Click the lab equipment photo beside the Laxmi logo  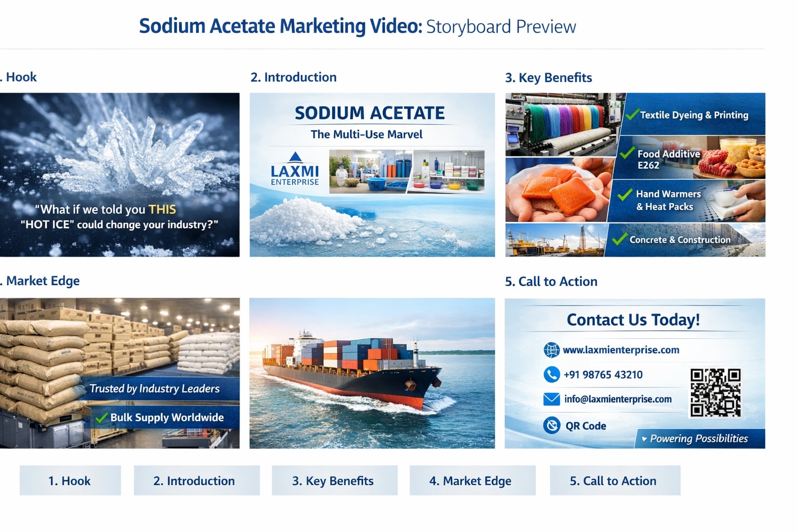pos(407,171)
